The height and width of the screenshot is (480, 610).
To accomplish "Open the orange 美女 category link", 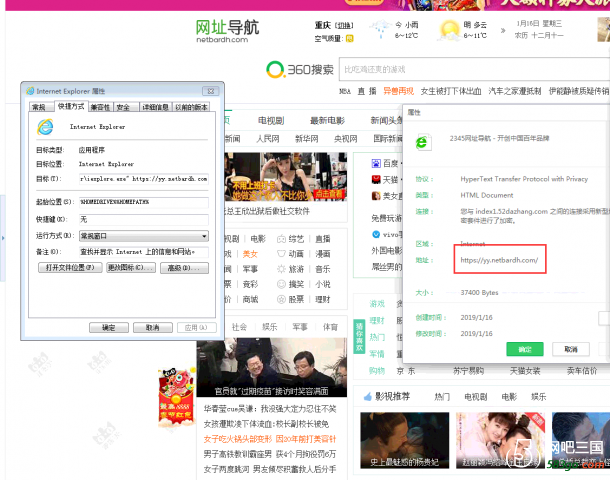I will [250, 254].
